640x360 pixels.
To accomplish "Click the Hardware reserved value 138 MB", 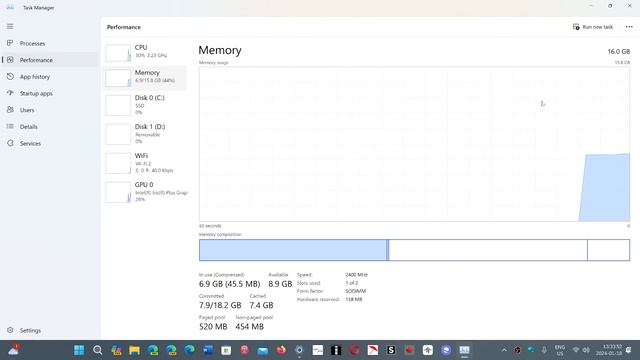I will [x=353, y=299].
